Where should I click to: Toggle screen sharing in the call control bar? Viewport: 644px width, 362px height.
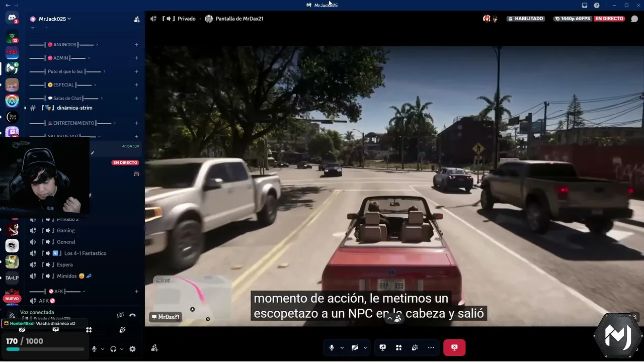382,347
